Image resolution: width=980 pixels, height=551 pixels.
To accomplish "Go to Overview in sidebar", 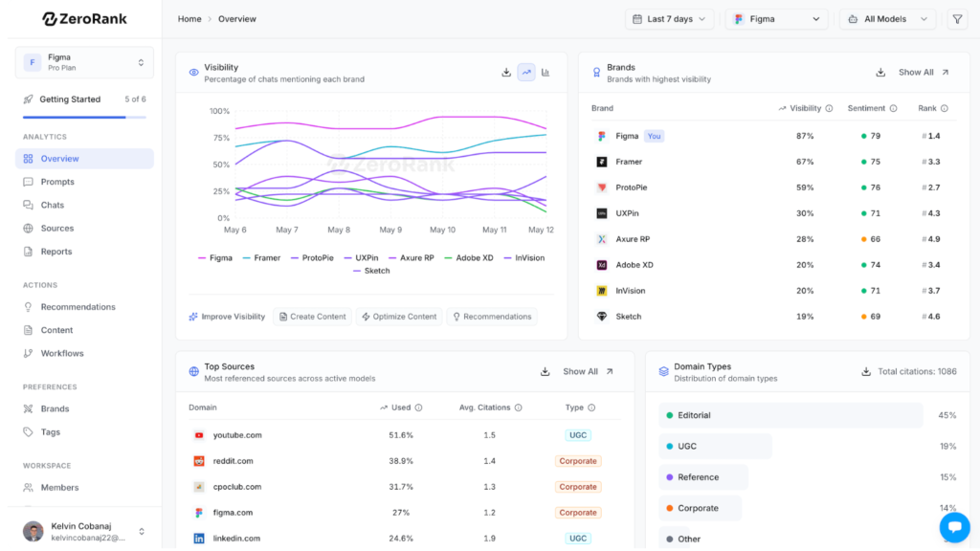I will pos(84,159).
